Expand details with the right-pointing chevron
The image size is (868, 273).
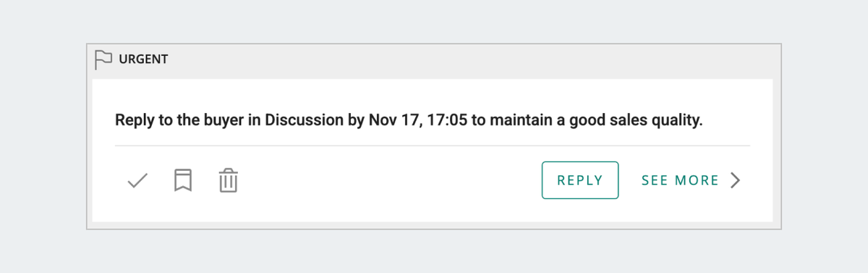735,180
